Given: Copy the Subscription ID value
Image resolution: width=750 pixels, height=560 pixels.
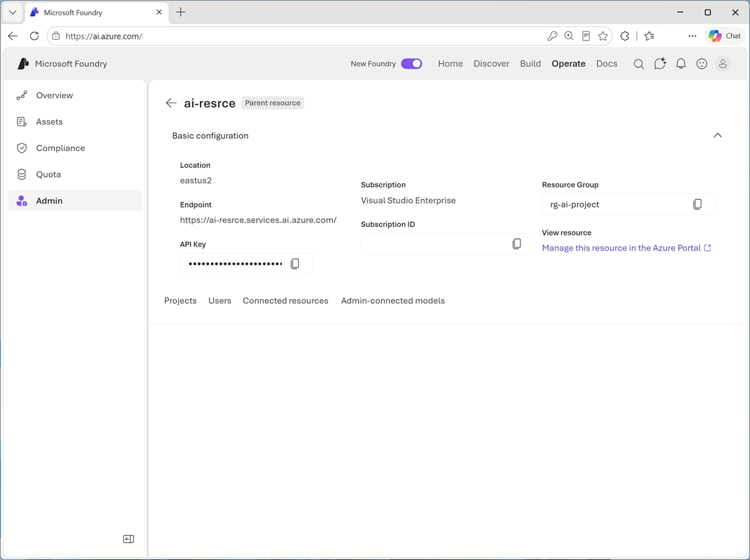Looking at the screenshot, I should coord(517,244).
